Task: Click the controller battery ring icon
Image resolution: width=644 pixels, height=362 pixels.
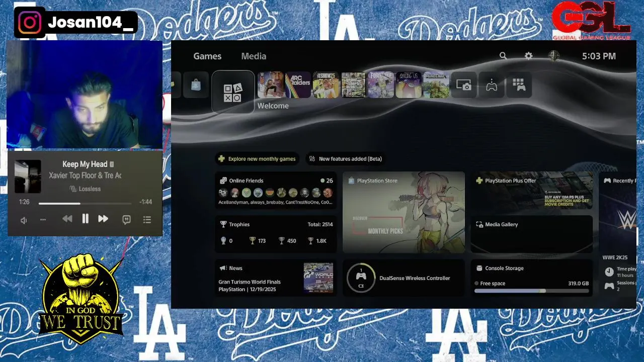Action: tap(361, 278)
